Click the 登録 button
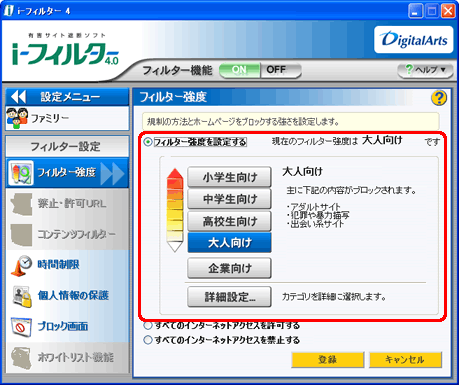Screen dimensions: 459x385 point(328,360)
